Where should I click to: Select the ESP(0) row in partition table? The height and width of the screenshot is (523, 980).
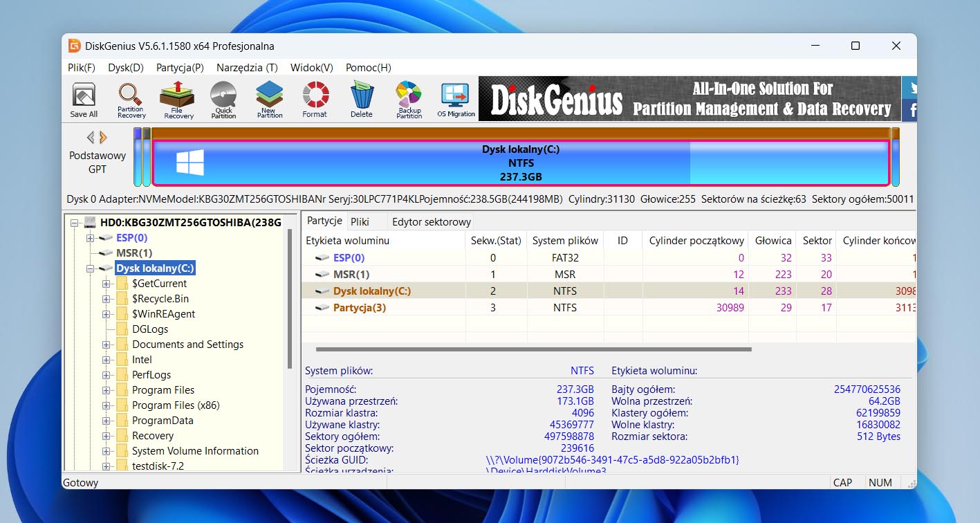pos(609,258)
